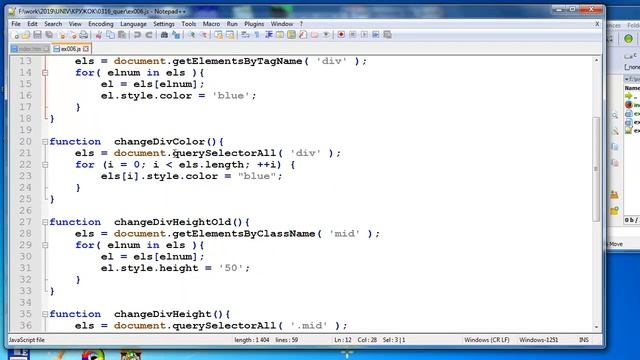Screen dimensions: 640x360
Task: Open the Language menu
Action: click(x=133, y=24)
